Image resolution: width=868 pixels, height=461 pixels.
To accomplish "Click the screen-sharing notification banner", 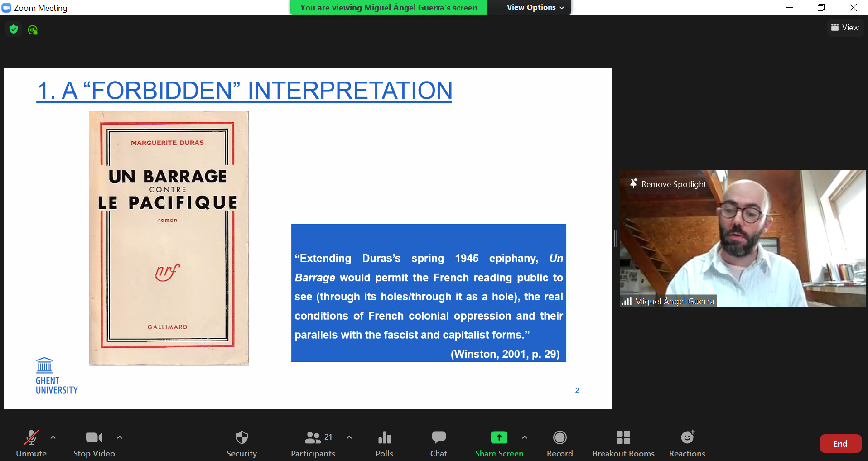I will click(389, 8).
